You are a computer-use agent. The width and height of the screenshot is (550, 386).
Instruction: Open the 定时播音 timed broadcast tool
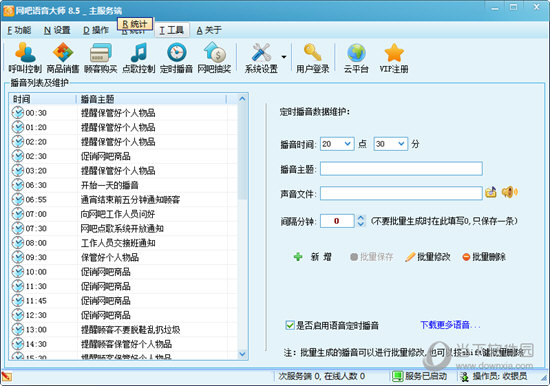click(x=176, y=58)
